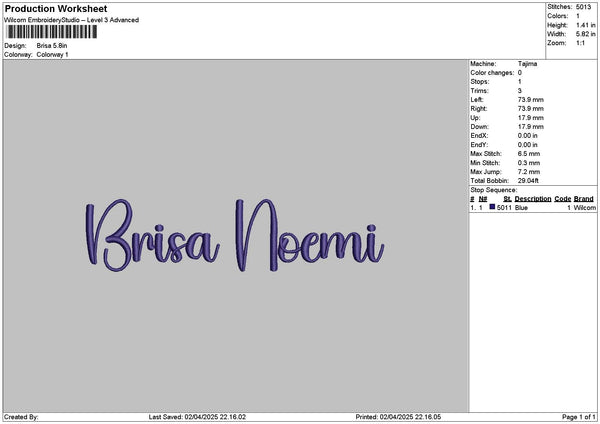Image resolution: width=600 pixels, height=424 pixels.
Task: Select the Description column header
Action: (x=533, y=199)
